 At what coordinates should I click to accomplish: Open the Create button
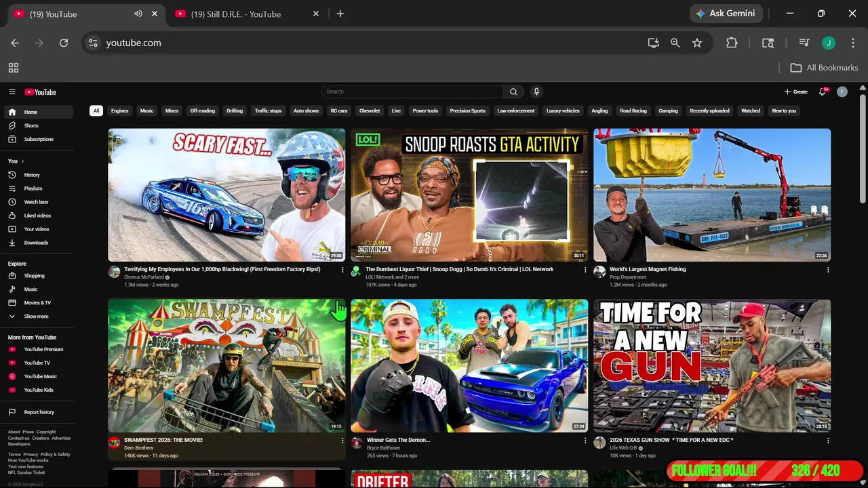click(796, 91)
